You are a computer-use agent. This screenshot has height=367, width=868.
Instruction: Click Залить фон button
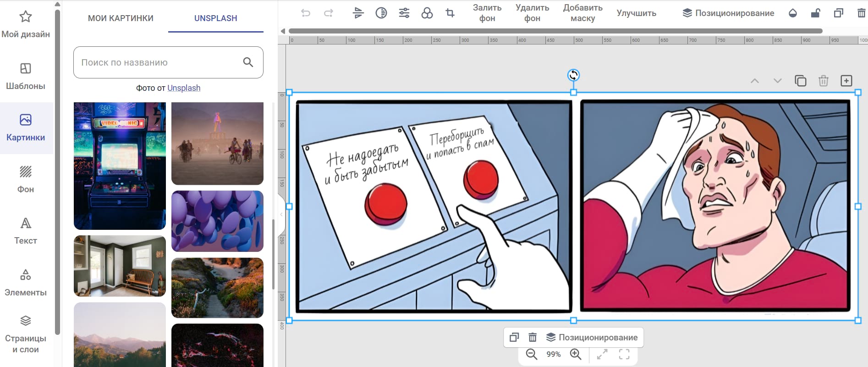[487, 13]
